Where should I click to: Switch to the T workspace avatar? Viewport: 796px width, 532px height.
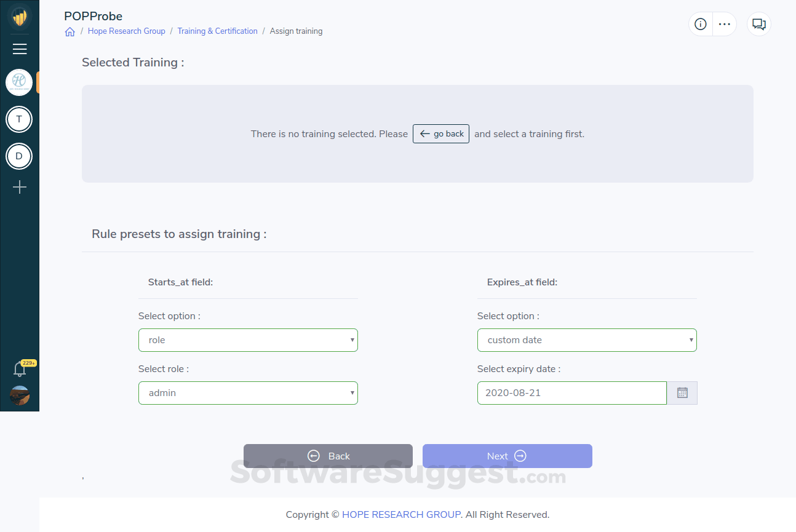point(19,119)
